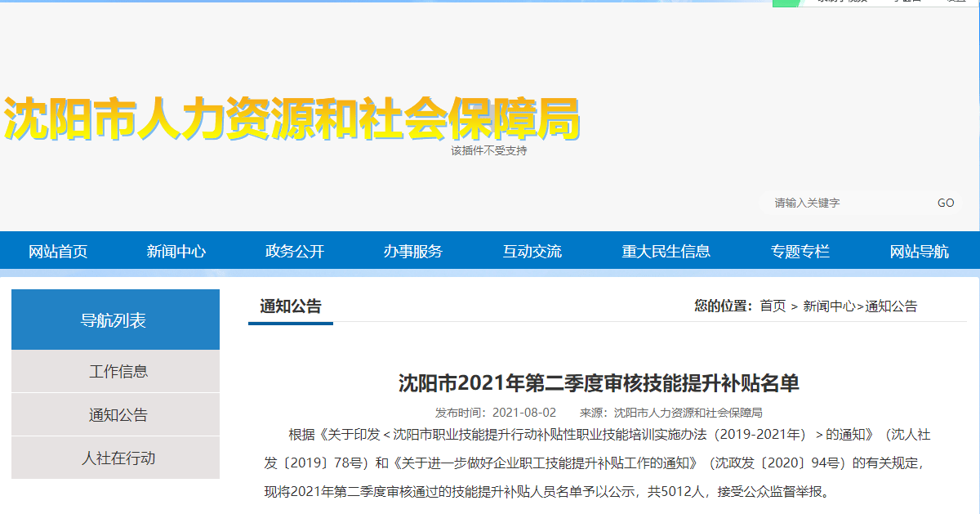Click 通知公告 at the breadcrumb end
The width and height of the screenshot is (980, 514).
tap(892, 306)
